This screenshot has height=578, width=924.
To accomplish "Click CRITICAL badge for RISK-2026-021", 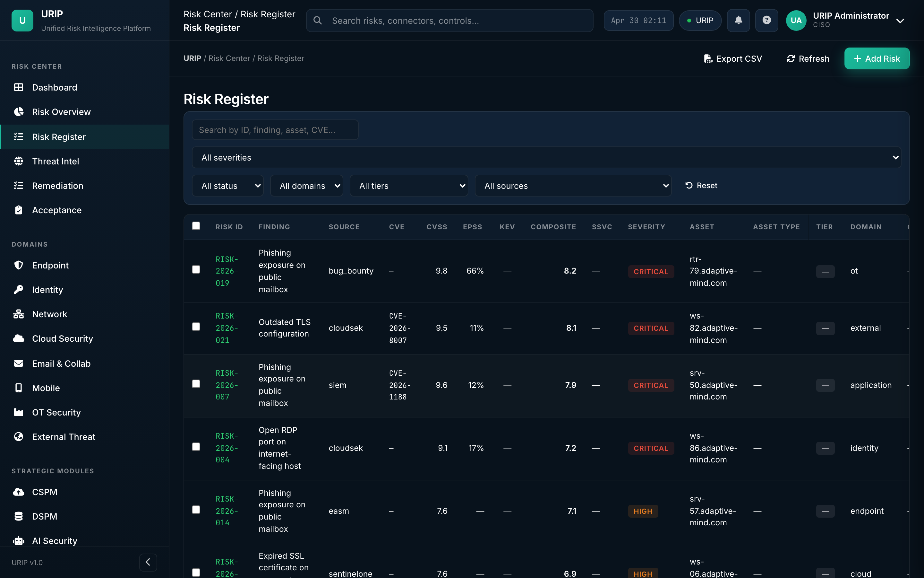I will 651,328.
